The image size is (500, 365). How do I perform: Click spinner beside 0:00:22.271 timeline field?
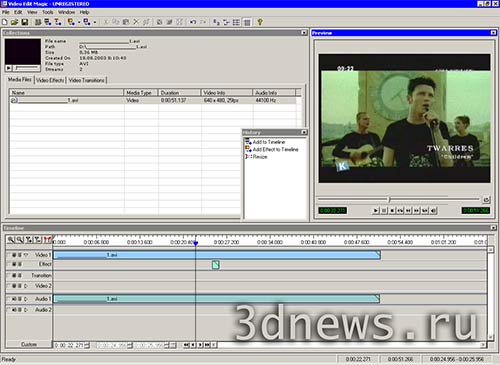[x=87, y=345]
